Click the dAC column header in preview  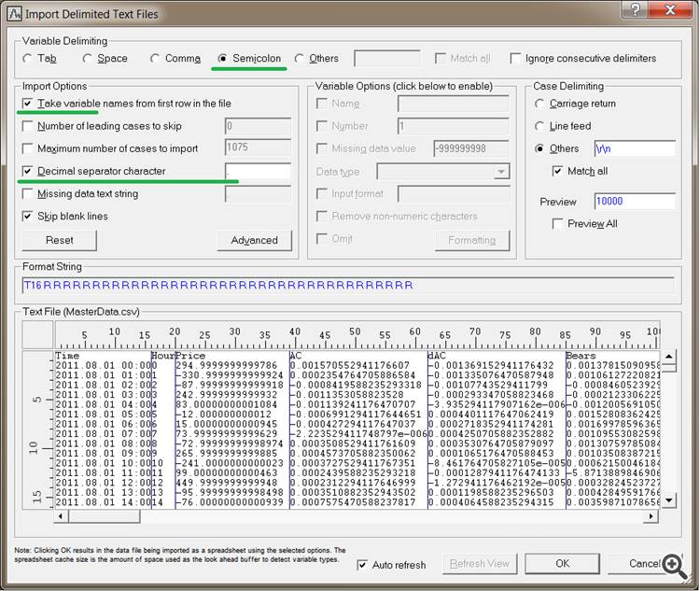point(437,356)
